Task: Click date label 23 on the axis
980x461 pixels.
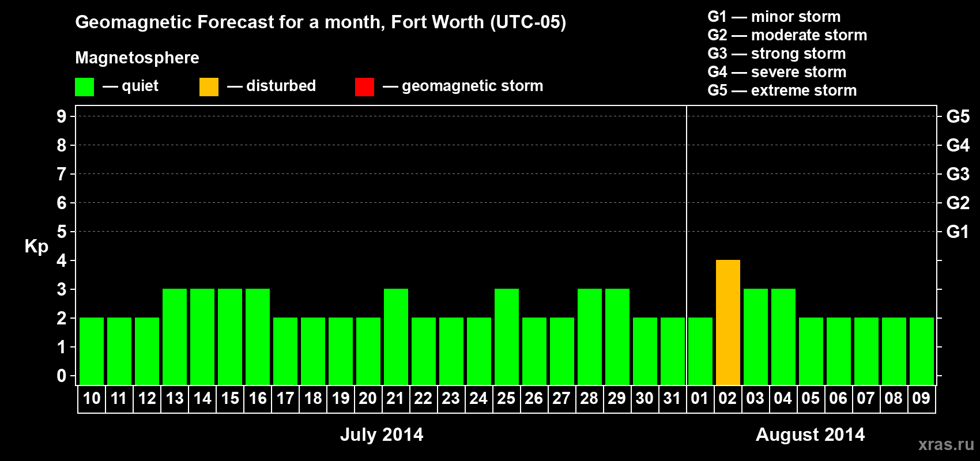Action: 451,399
